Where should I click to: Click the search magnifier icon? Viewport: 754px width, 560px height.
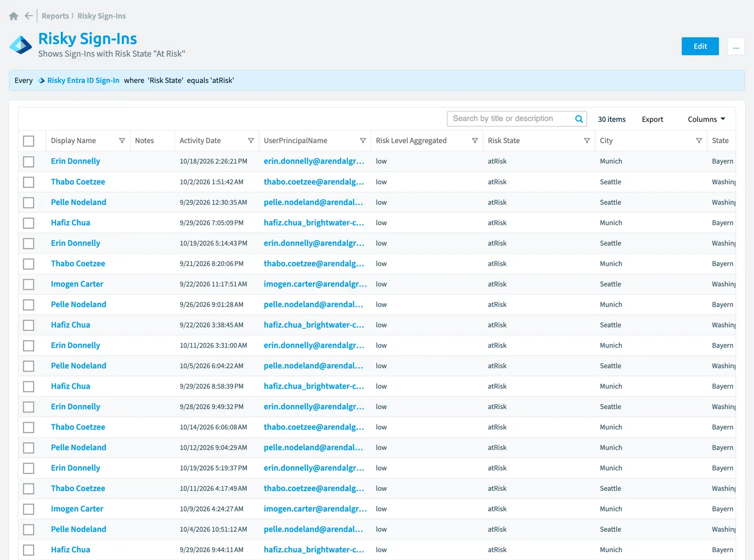[x=579, y=119]
